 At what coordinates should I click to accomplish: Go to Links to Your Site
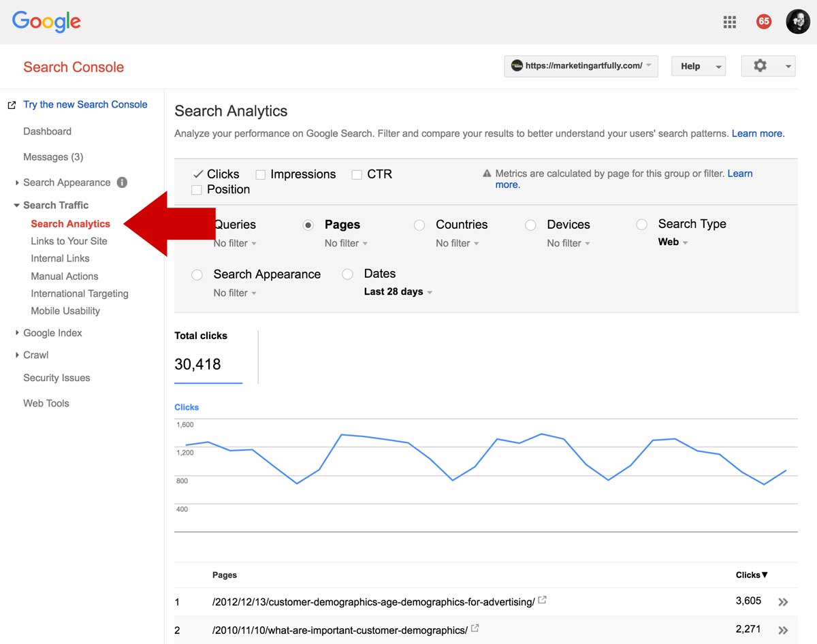(x=69, y=241)
